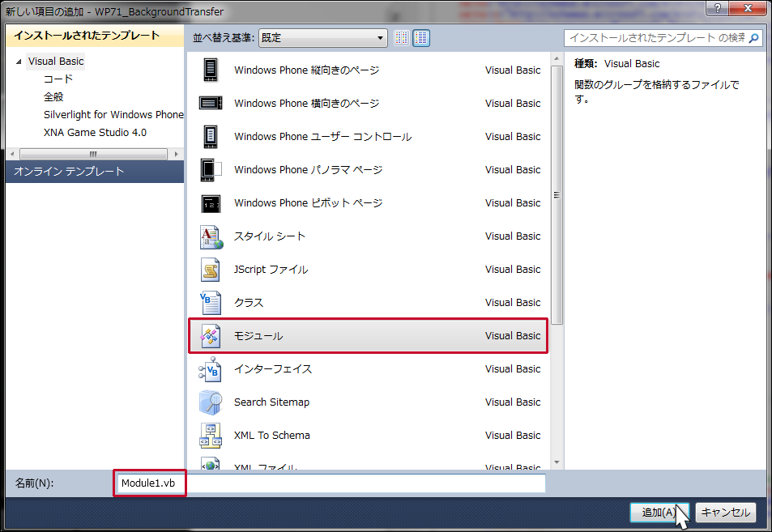Select Silverlight for Windows Phone category
Screen dimensions: 772x532
click(113, 115)
